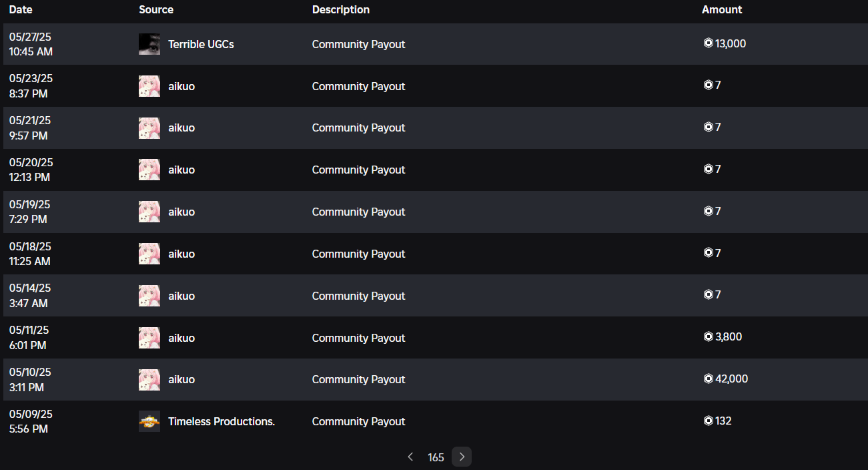This screenshot has width=868, height=470.
Task: Go to the previous page of transactions
Action: click(410, 457)
